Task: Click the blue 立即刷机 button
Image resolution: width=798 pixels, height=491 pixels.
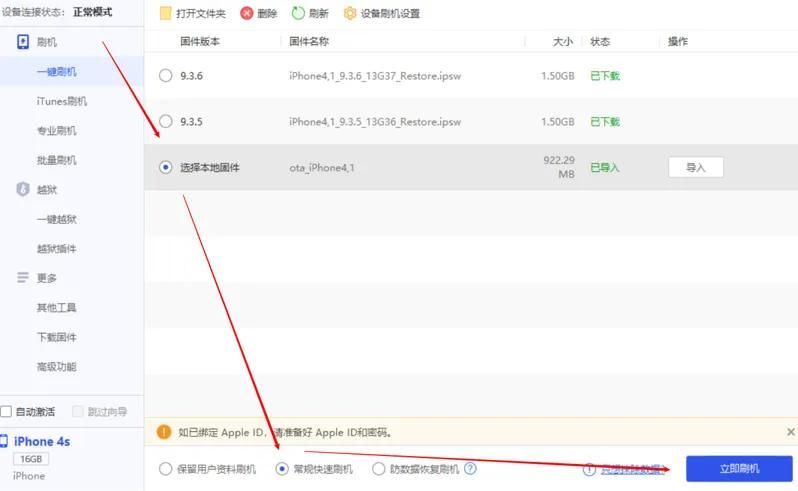Action: tap(739, 469)
